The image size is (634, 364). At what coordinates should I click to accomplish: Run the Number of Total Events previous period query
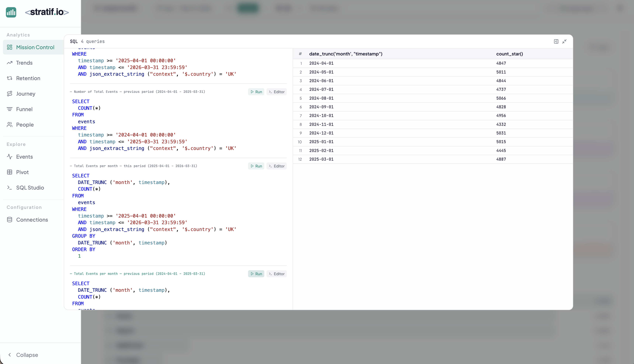pyautogui.click(x=256, y=92)
